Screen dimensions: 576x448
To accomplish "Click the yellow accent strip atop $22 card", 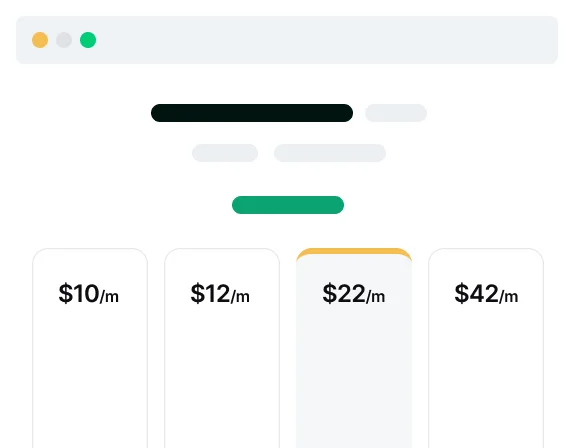I will pos(354,252).
